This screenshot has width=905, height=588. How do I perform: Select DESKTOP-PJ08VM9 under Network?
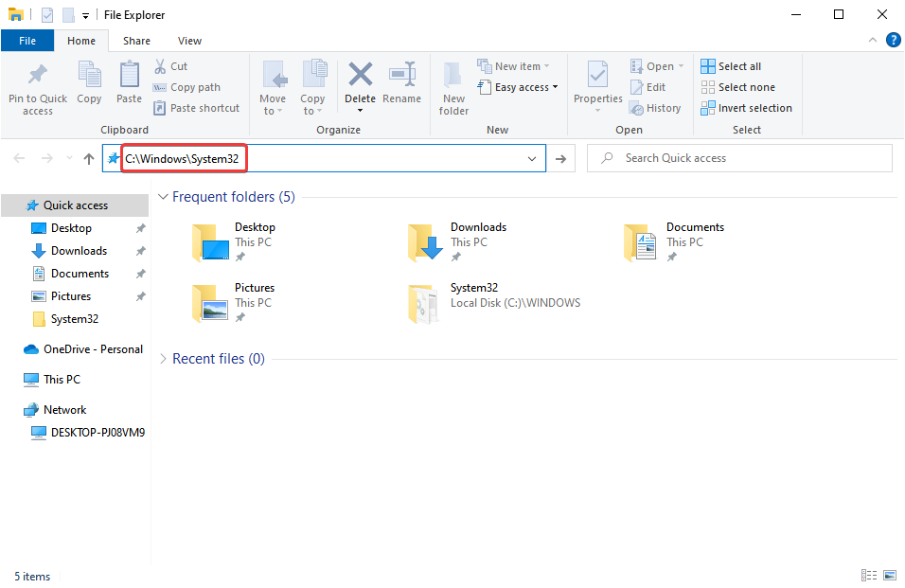click(98, 432)
